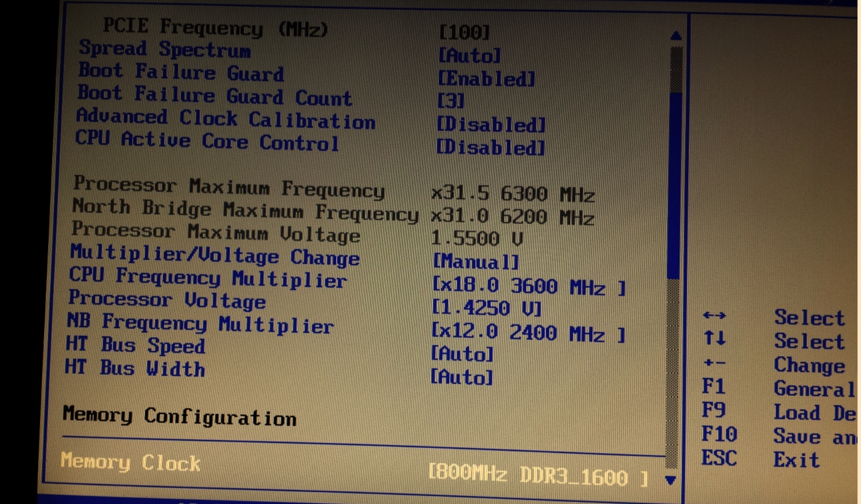Screen dimensions: 861x504
Task: Open the Multiplier/Voltage Change [Manual] value
Action: 476,262
